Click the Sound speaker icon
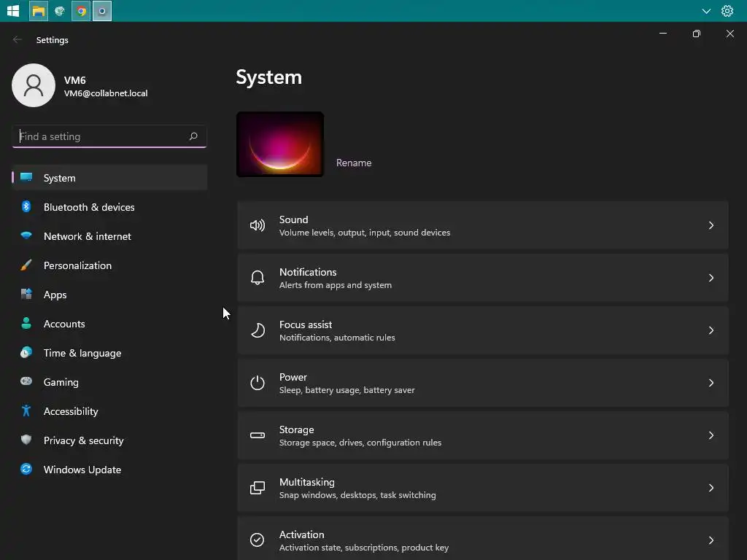The height and width of the screenshot is (560, 747). tap(258, 225)
